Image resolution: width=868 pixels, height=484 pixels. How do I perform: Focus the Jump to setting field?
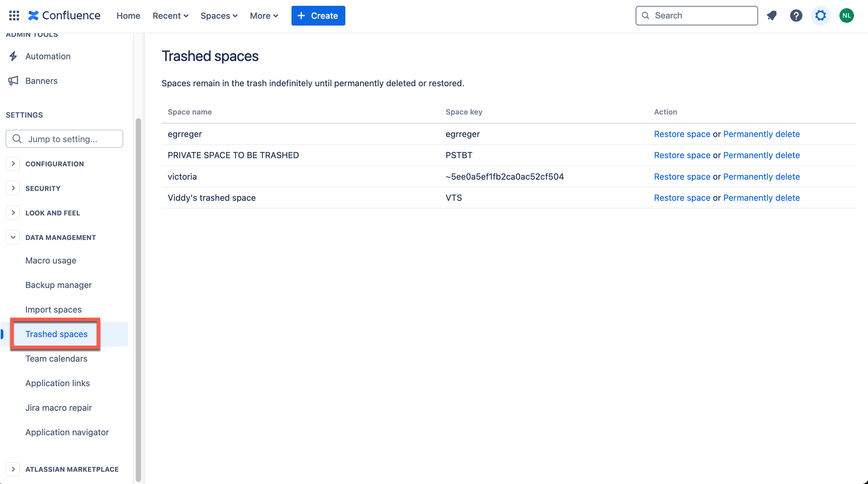[64, 139]
